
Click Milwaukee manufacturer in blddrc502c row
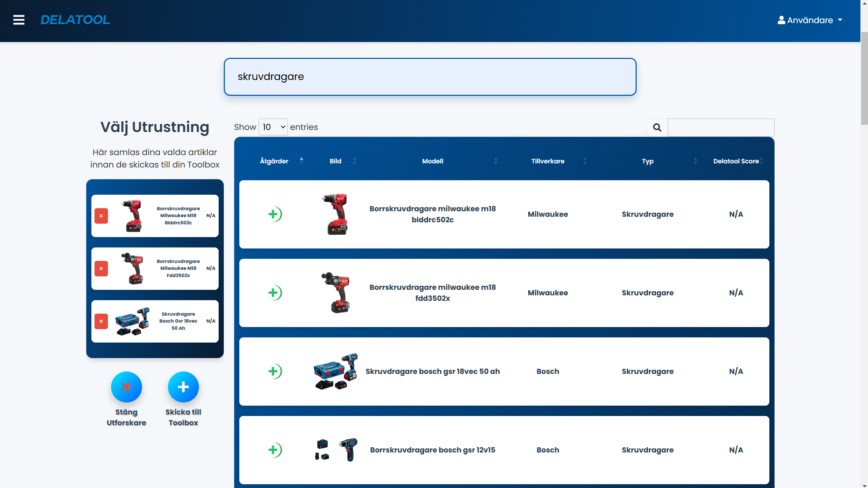click(x=548, y=214)
